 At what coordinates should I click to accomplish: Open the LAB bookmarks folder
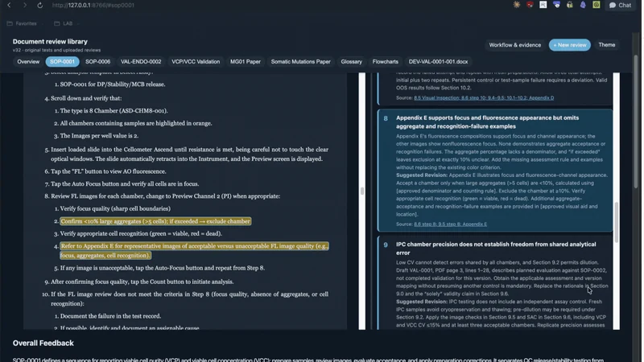tap(64, 23)
